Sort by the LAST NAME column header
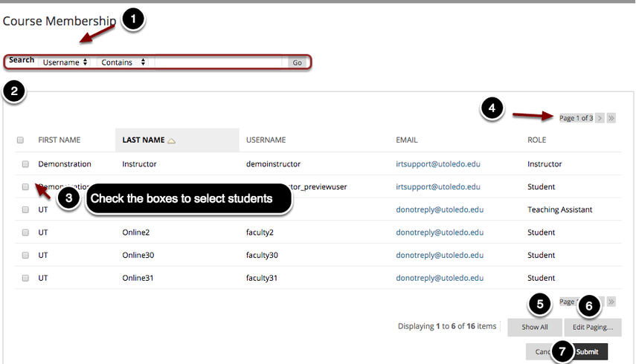636x364 pixels. 143,140
